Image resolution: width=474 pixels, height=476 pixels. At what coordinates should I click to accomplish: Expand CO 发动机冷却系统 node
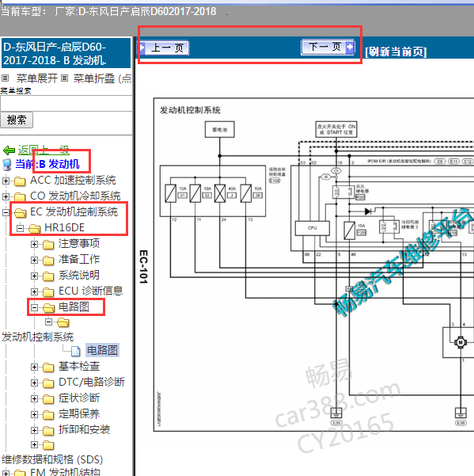pyautogui.click(x=6, y=196)
